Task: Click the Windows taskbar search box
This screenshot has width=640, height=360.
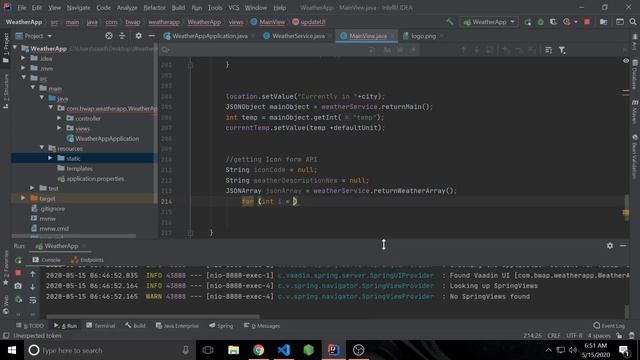Action: 110,350
